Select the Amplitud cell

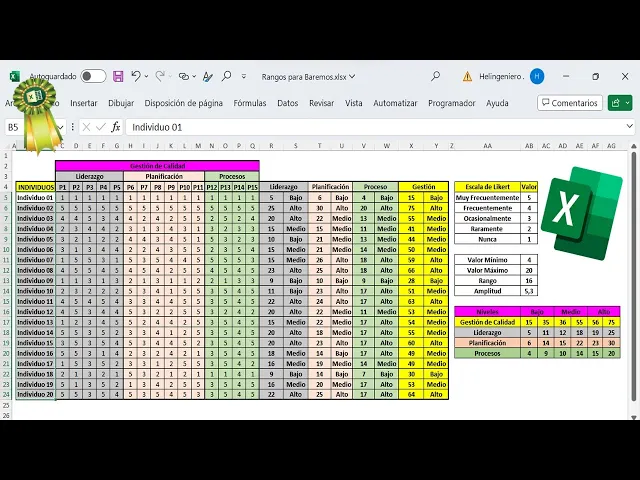(x=487, y=291)
